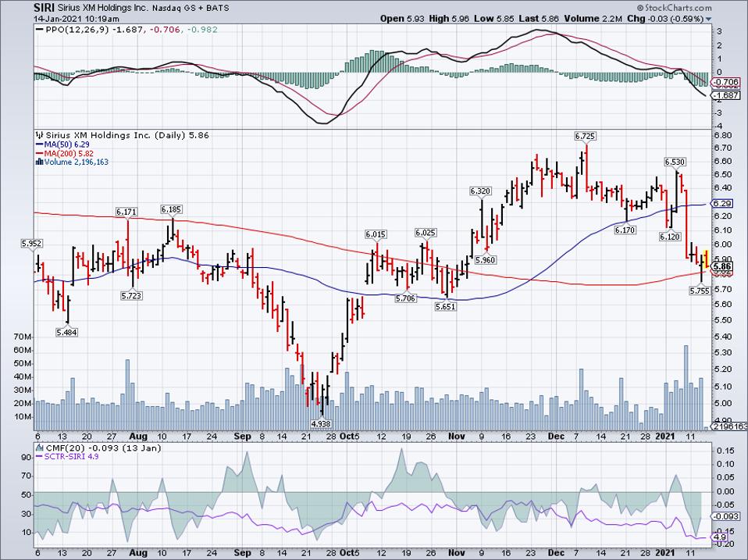The image size is (748, 560).
Task: Click the black PPO line swatch in the legend
Action: coord(40,30)
